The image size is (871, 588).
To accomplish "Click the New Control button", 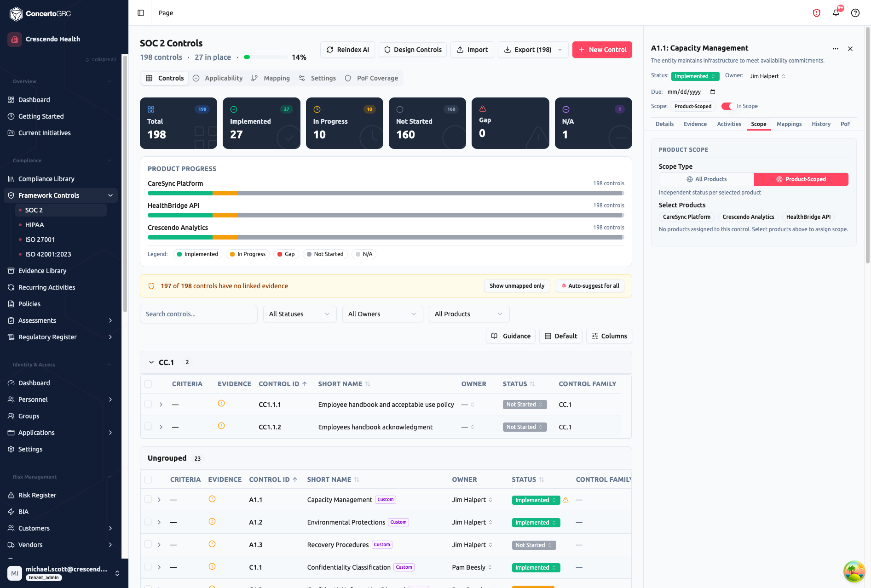I will [x=602, y=50].
